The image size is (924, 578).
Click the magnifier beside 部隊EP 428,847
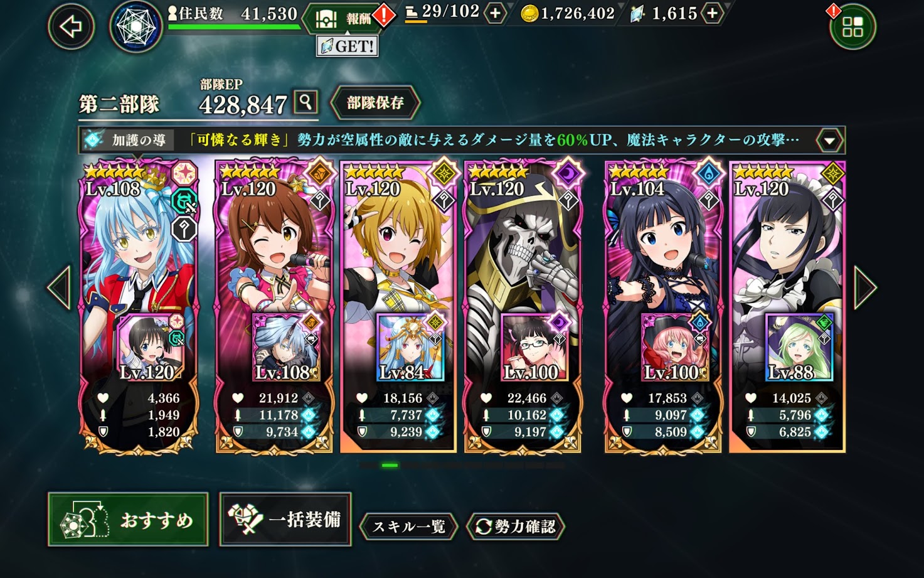(305, 102)
